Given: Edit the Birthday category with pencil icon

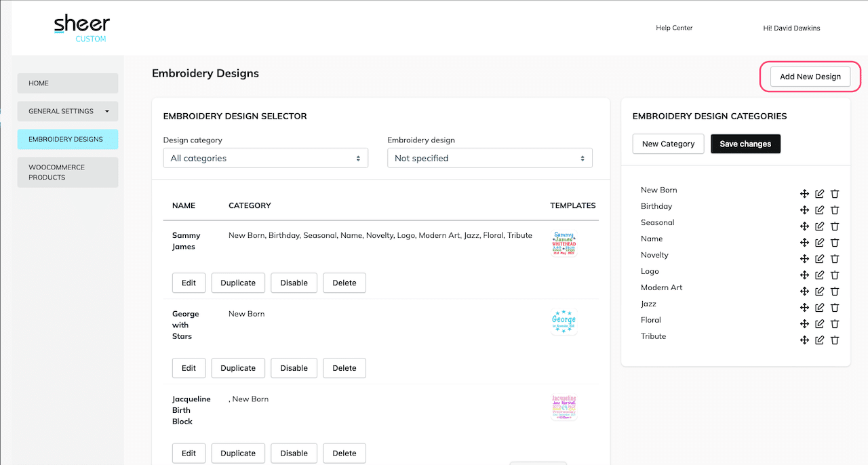Looking at the screenshot, I should click(x=820, y=210).
